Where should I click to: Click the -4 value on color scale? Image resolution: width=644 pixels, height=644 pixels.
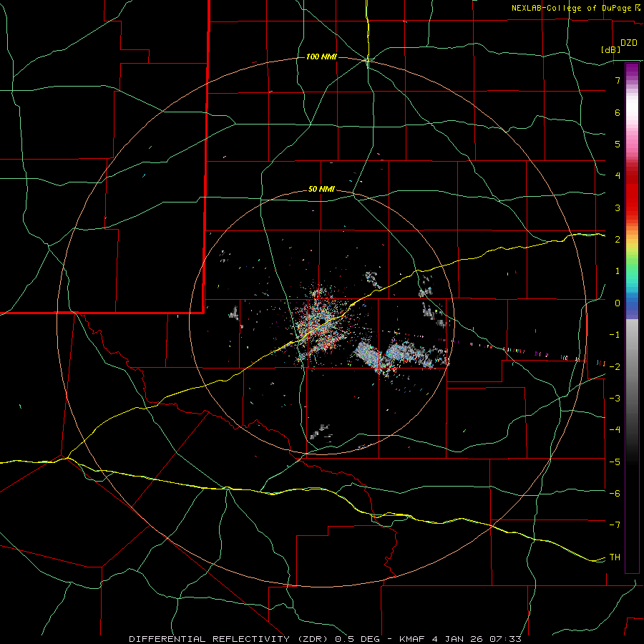click(x=615, y=430)
